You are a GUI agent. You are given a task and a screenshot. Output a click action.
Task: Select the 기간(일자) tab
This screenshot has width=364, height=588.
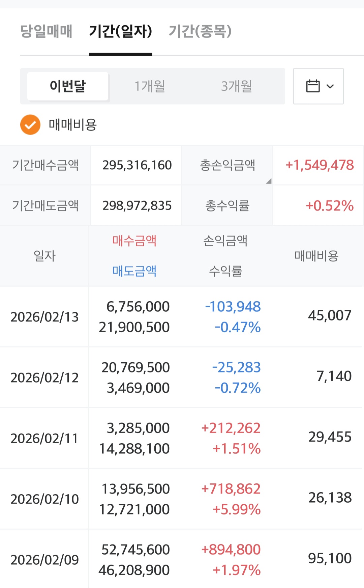click(120, 31)
